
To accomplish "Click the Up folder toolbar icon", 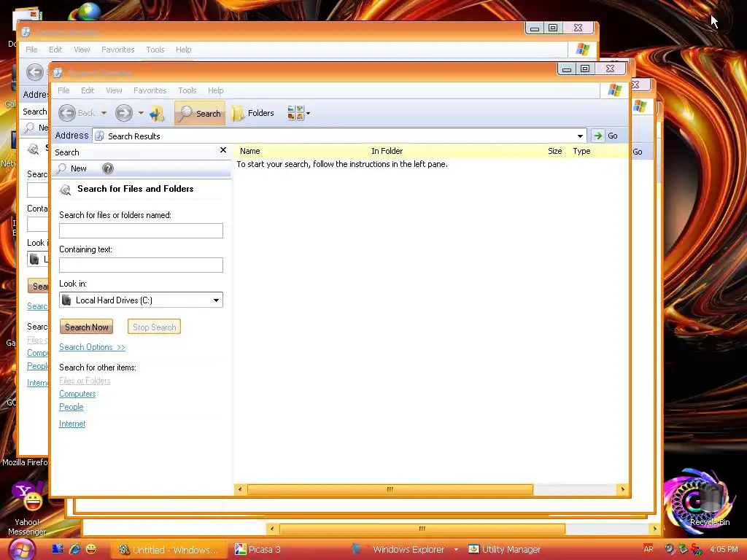I will coord(157,113).
